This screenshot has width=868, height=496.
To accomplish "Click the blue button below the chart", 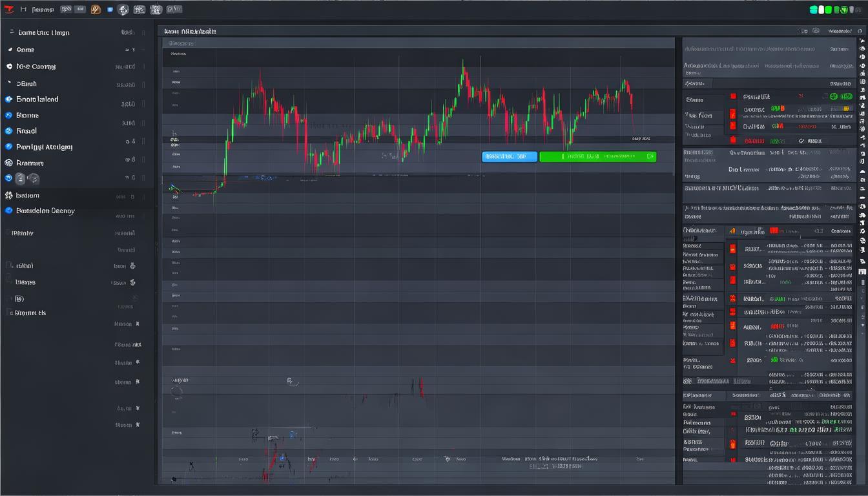I will [509, 156].
